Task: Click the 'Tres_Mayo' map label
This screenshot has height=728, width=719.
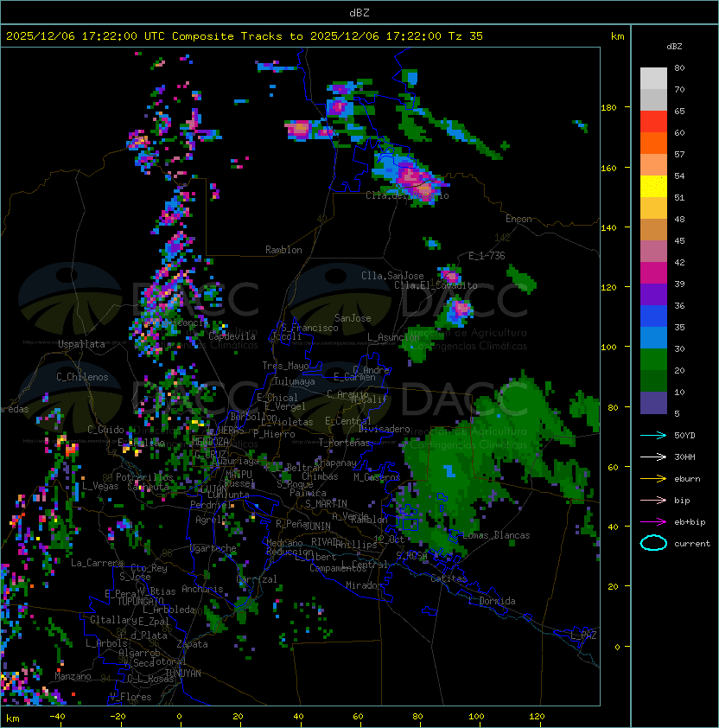Action: point(285,366)
